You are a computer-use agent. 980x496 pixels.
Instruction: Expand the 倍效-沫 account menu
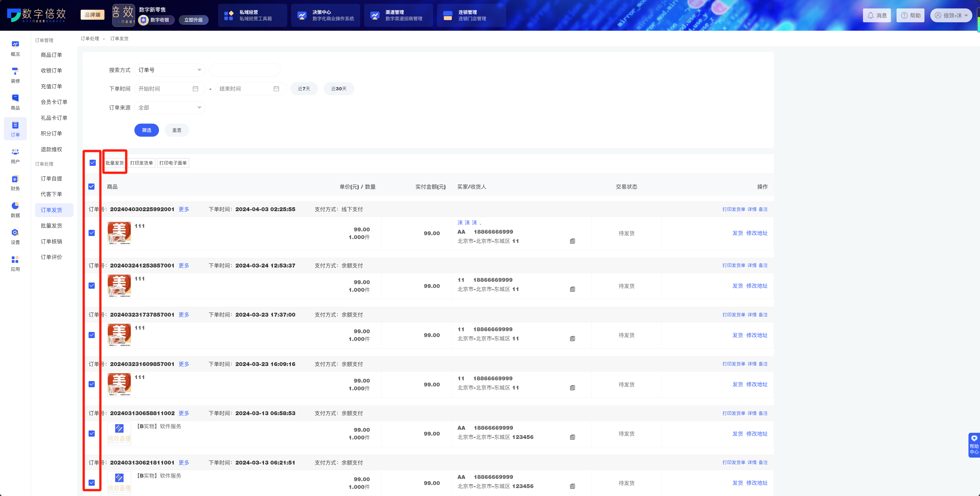click(x=951, y=16)
